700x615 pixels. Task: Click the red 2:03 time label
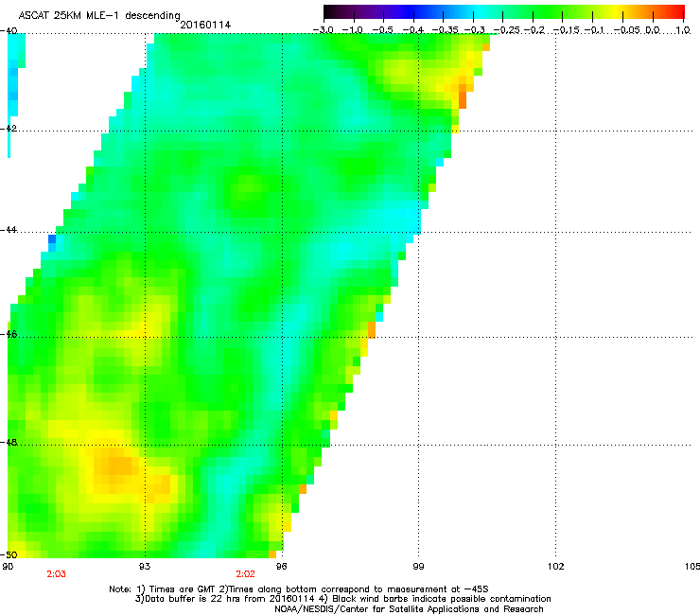pos(56,574)
